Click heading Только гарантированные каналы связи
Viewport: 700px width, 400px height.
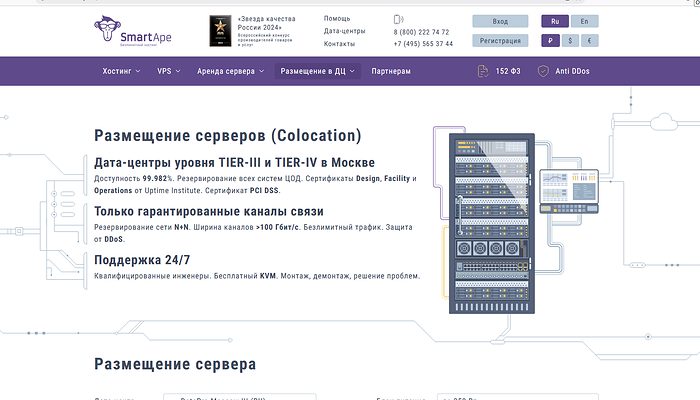point(209,211)
